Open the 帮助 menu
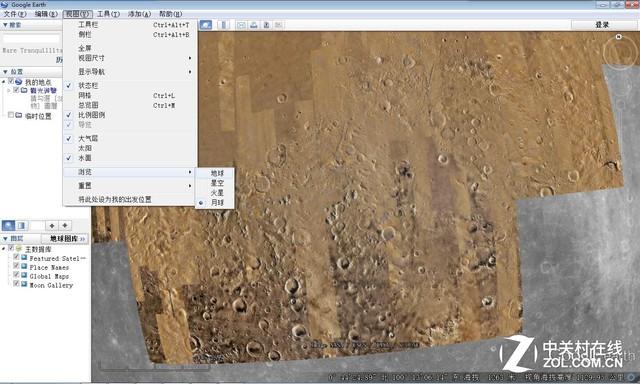Viewport: 640px width, 384px height. tap(170, 14)
